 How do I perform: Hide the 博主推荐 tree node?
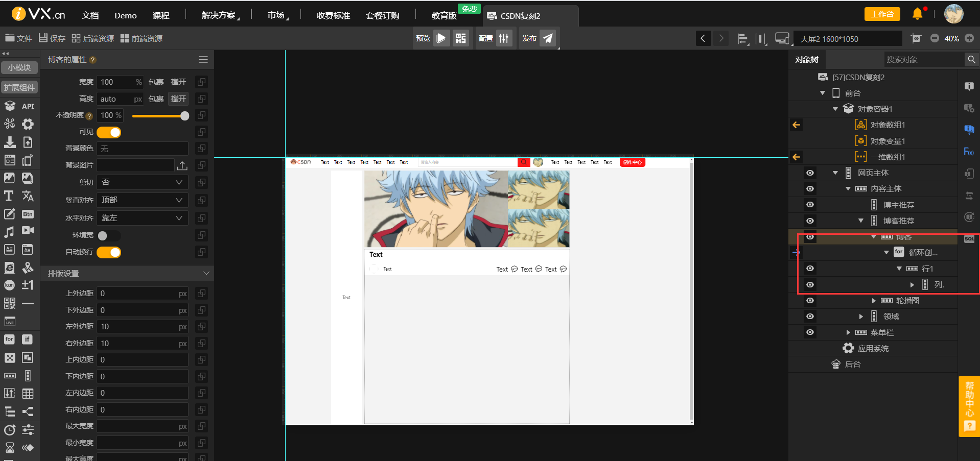[810, 205]
